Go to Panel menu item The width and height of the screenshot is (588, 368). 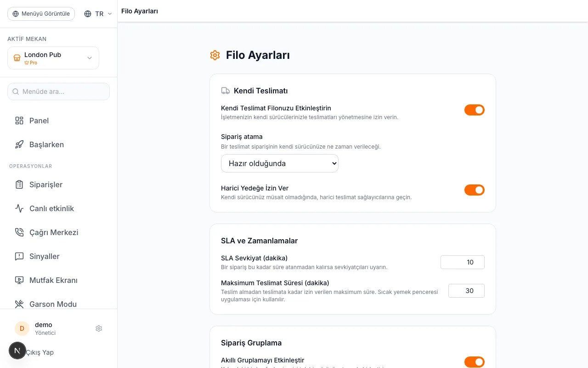(59, 121)
